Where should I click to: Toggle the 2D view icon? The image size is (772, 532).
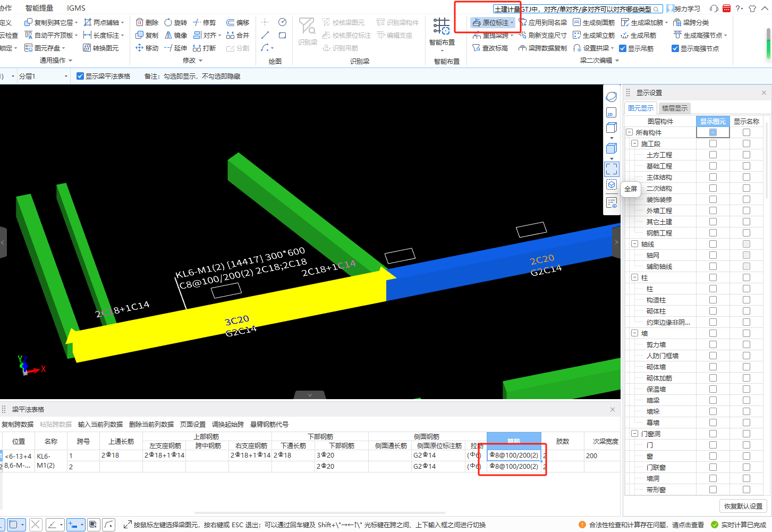[x=611, y=113]
